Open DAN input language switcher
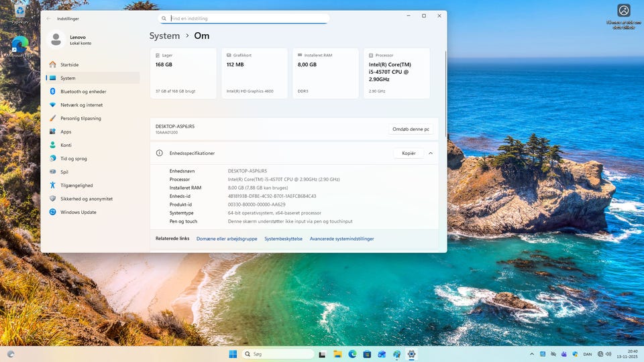 point(588,354)
